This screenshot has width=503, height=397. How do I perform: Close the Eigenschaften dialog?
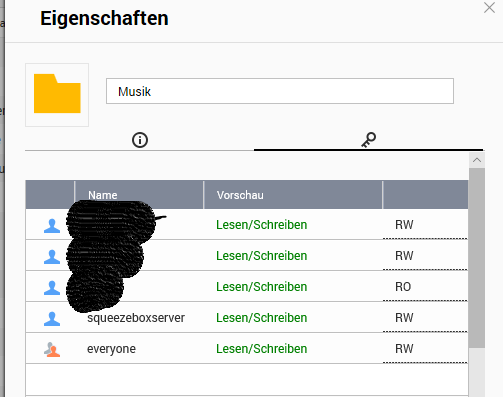point(489,8)
